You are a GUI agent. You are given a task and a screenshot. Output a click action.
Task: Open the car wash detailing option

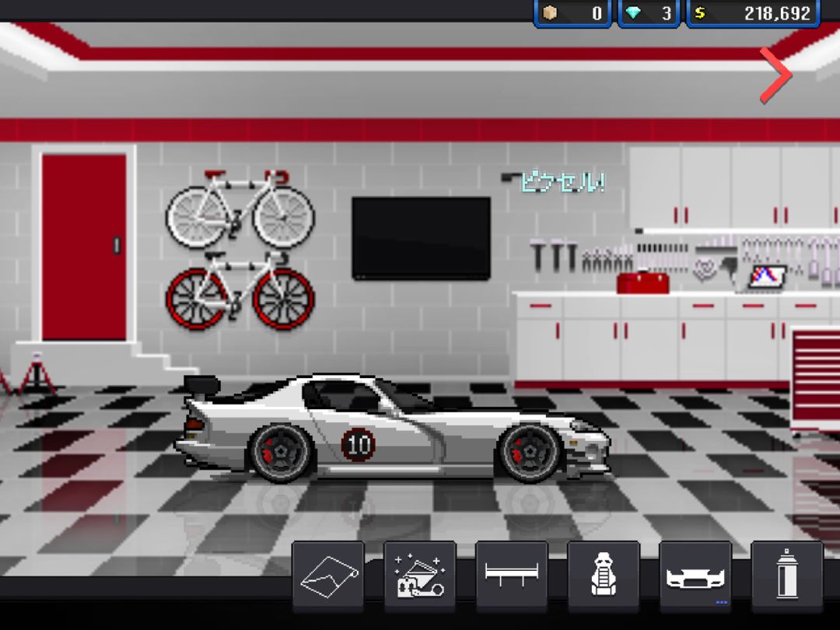(x=420, y=576)
